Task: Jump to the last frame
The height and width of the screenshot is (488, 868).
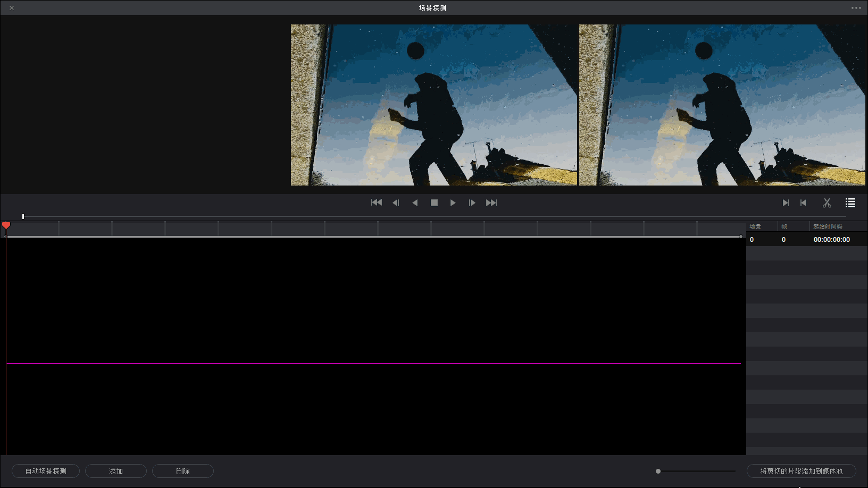Action: click(x=491, y=203)
